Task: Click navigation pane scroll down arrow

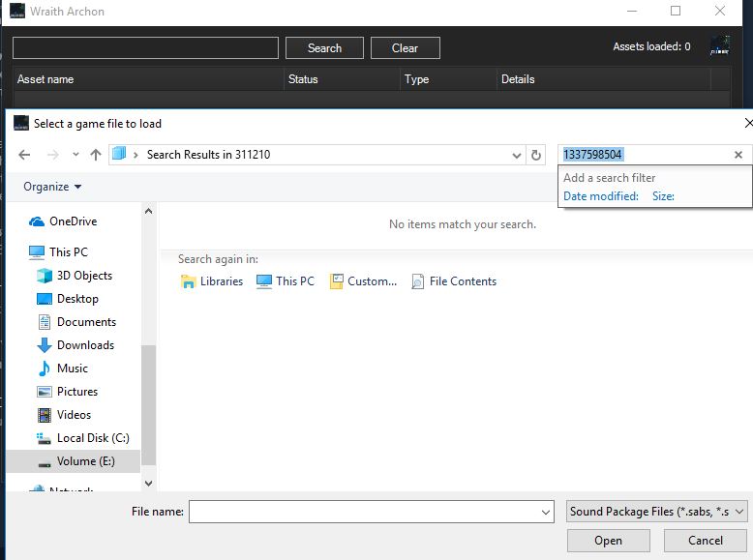Action: click(149, 484)
